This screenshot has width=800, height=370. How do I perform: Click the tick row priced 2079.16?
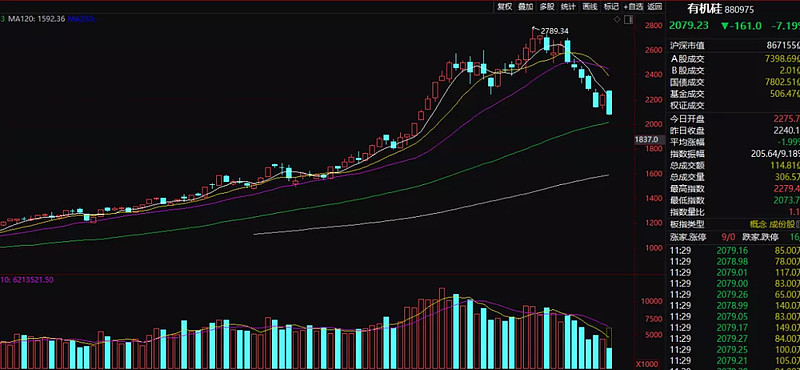[x=734, y=250]
